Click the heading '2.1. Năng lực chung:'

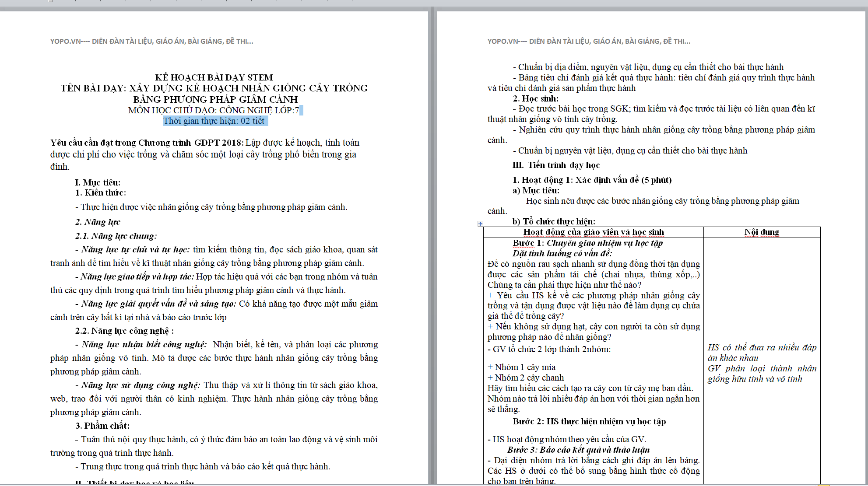tap(116, 236)
